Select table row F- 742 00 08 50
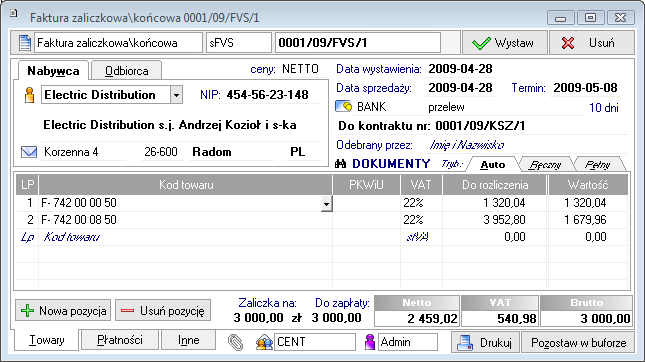The image size is (645, 362). 322,220
